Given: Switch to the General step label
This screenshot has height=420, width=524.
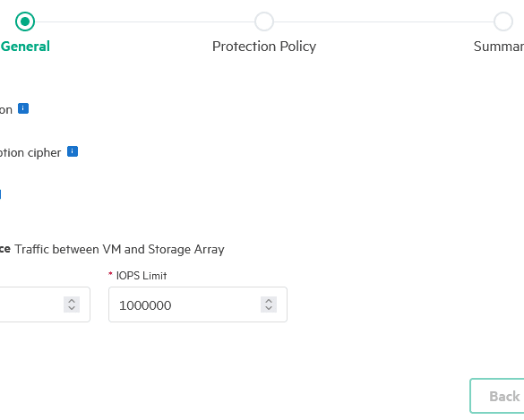Looking at the screenshot, I should [x=25, y=46].
